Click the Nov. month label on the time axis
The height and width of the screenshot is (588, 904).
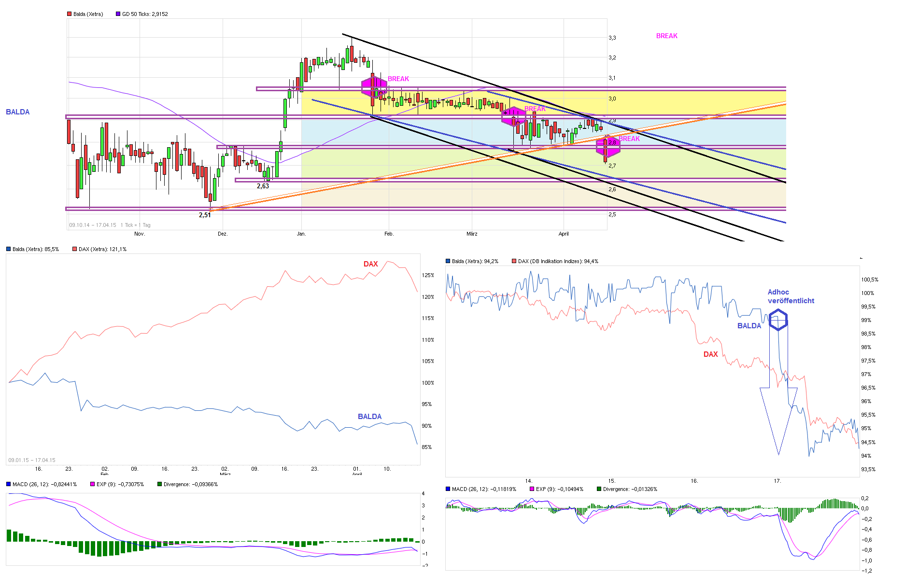140,234
